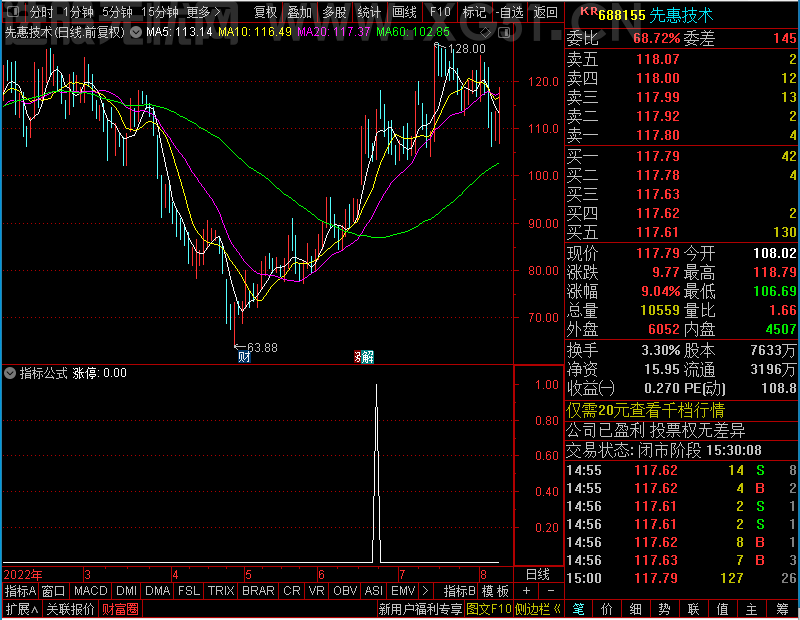The width and height of the screenshot is (800, 620).
Task: Select MACD indicator
Action: coord(90,591)
